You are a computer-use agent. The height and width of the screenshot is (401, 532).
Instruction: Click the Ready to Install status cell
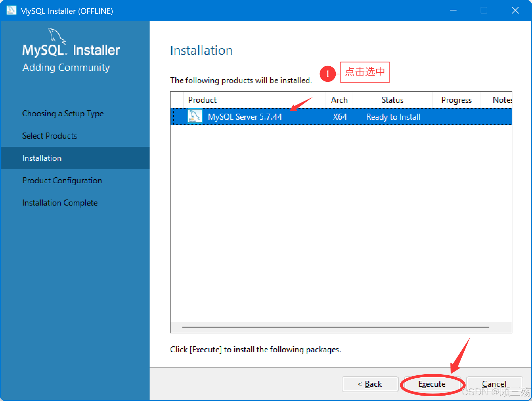[393, 117]
